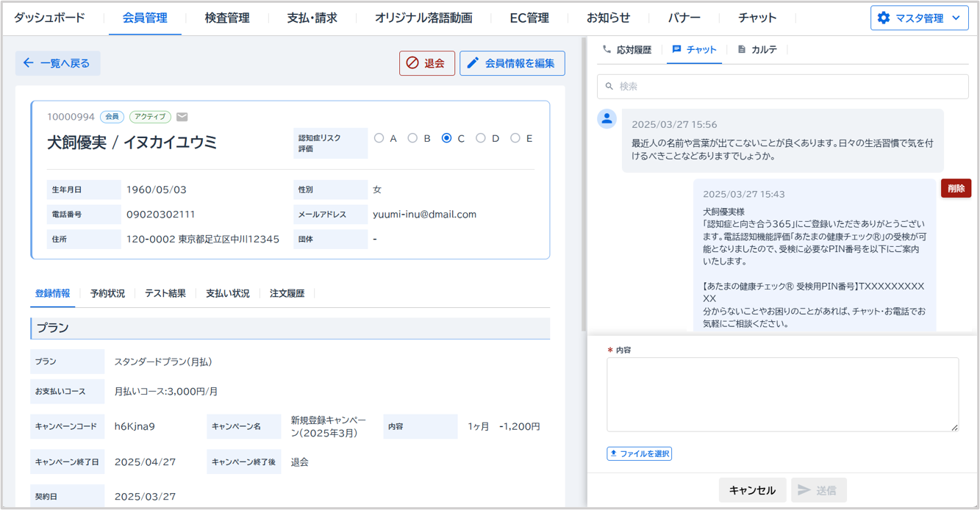Open the 検査管理 menu
Viewport: 980px width, 510px height.
point(227,18)
